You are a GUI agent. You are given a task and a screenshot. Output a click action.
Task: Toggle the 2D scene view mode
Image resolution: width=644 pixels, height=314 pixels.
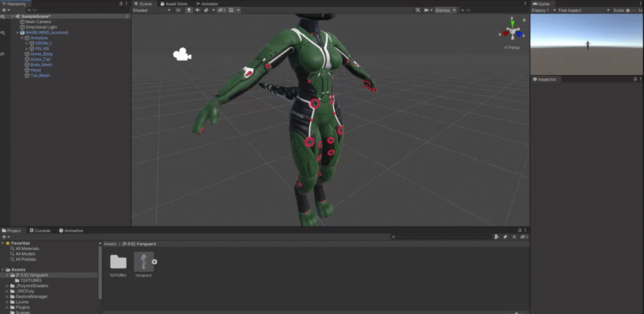tap(178, 10)
